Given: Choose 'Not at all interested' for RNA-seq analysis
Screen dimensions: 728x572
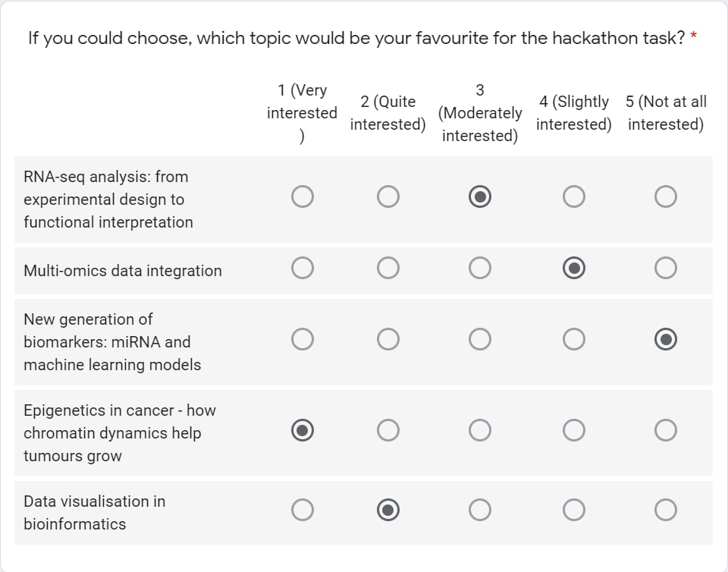Looking at the screenshot, I should point(666,196).
